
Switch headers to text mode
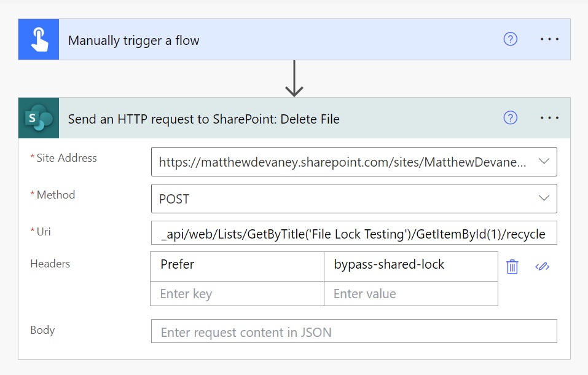pyautogui.click(x=543, y=267)
